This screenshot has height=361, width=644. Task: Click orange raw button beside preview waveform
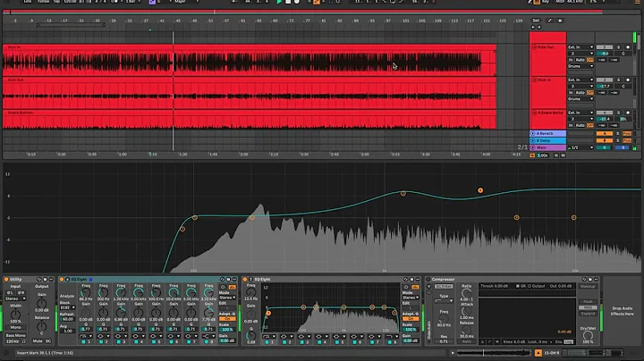click(538, 353)
